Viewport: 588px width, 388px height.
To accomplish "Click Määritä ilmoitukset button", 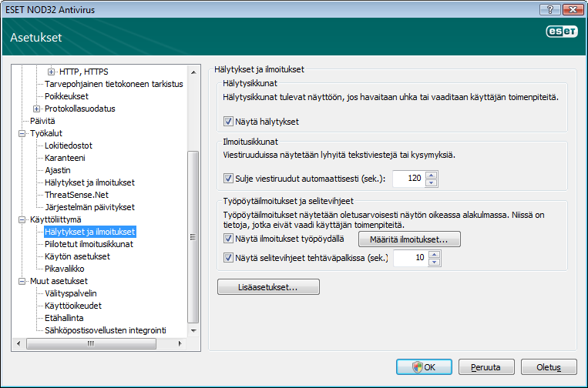I will pyautogui.click(x=409, y=239).
